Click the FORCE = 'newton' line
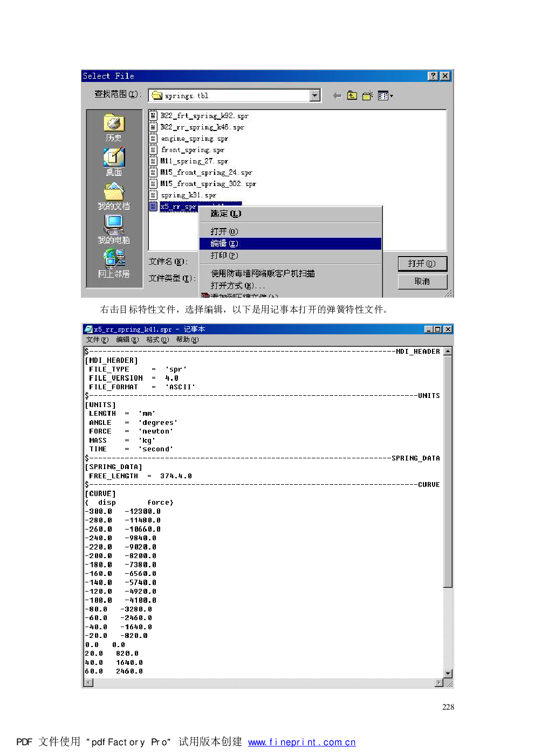The image size is (535, 756). pyautogui.click(x=131, y=431)
